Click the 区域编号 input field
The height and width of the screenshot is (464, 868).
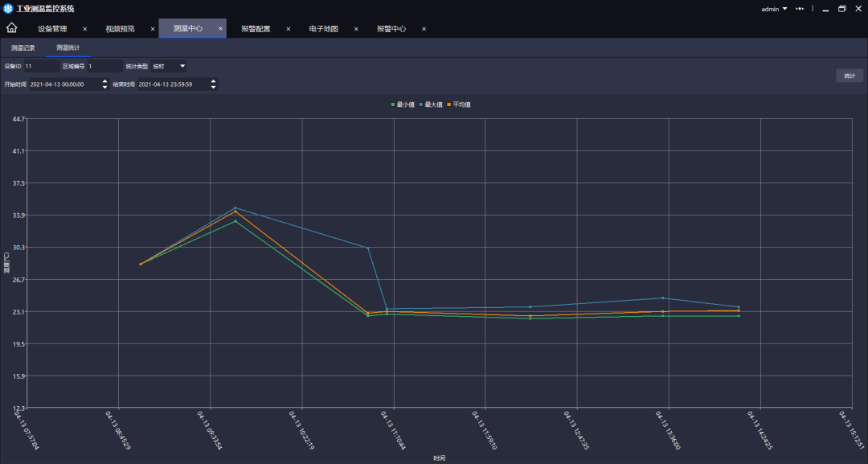pos(105,66)
